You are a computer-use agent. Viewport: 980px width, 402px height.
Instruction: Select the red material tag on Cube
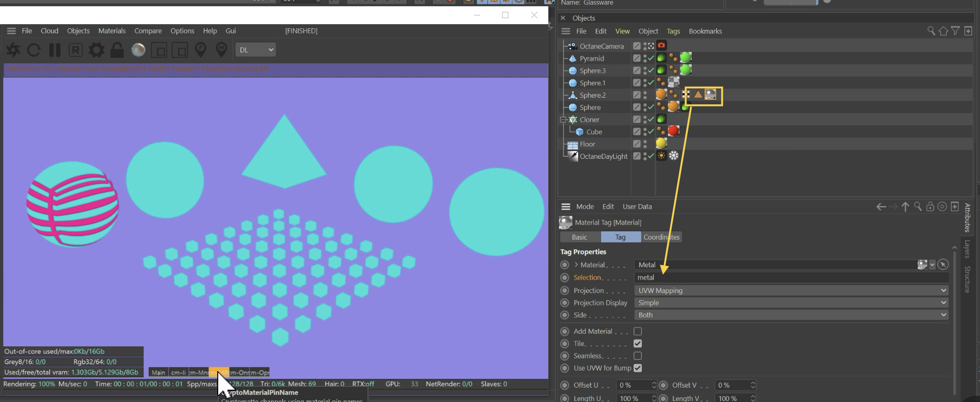673,131
